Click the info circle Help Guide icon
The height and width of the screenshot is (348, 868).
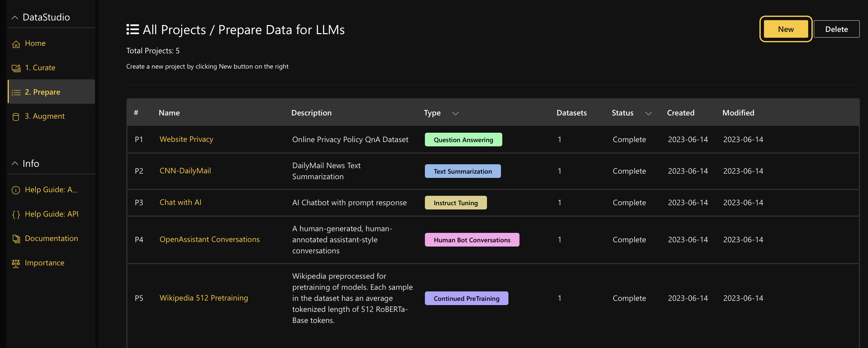pyautogui.click(x=16, y=190)
